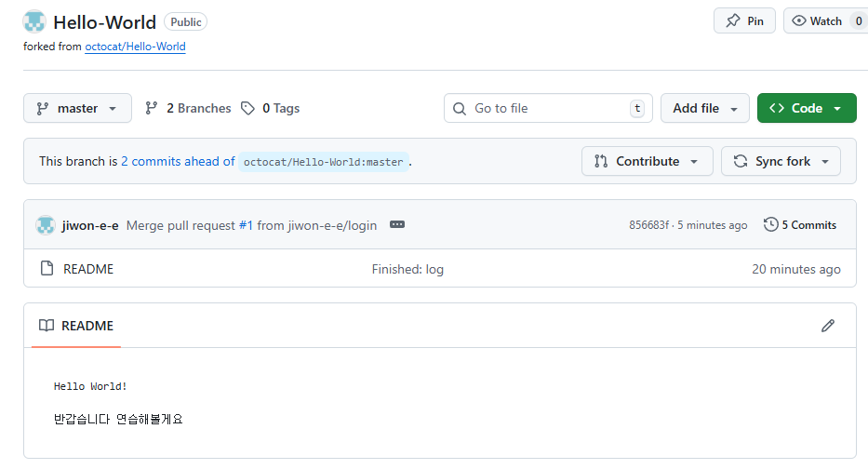The width and height of the screenshot is (868, 469).
Task: Open commit hash 856683f
Action: click(x=648, y=225)
